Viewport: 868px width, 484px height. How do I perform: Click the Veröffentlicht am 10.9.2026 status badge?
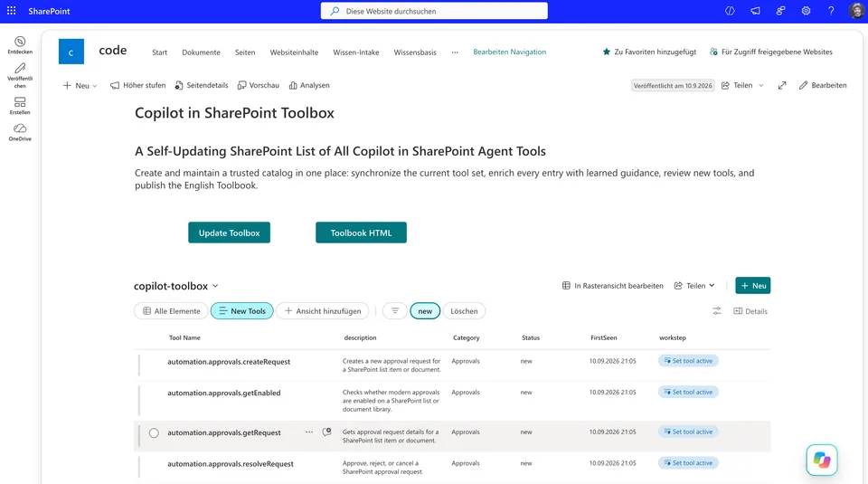673,86
